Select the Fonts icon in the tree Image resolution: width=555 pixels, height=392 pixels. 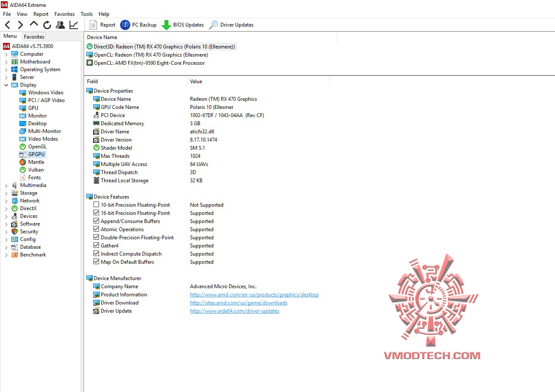click(x=23, y=178)
